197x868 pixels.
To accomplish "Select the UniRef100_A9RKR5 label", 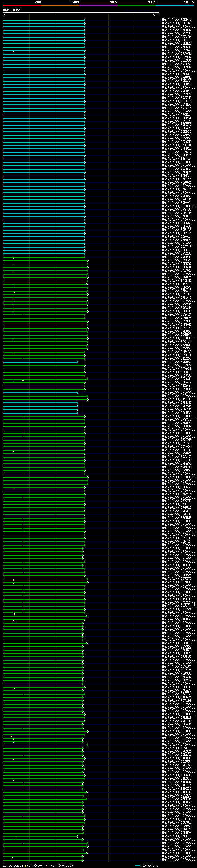I will coord(177,264).
